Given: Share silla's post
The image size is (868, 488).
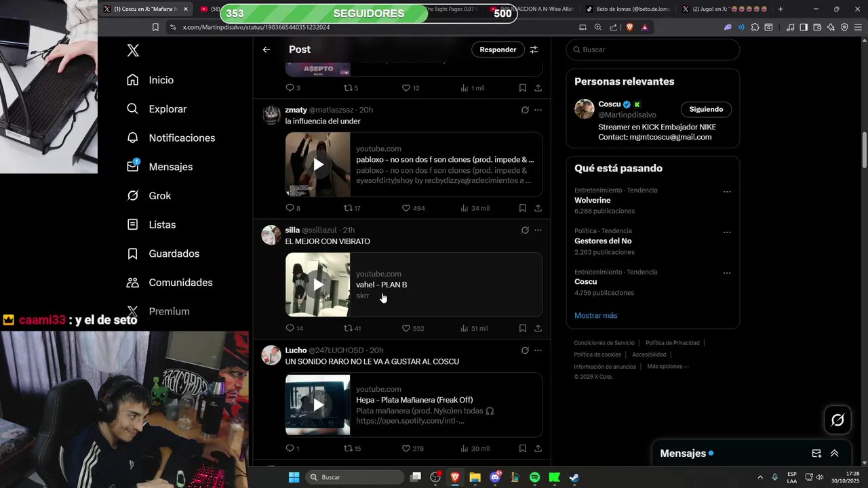Looking at the screenshot, I should 538,328.
